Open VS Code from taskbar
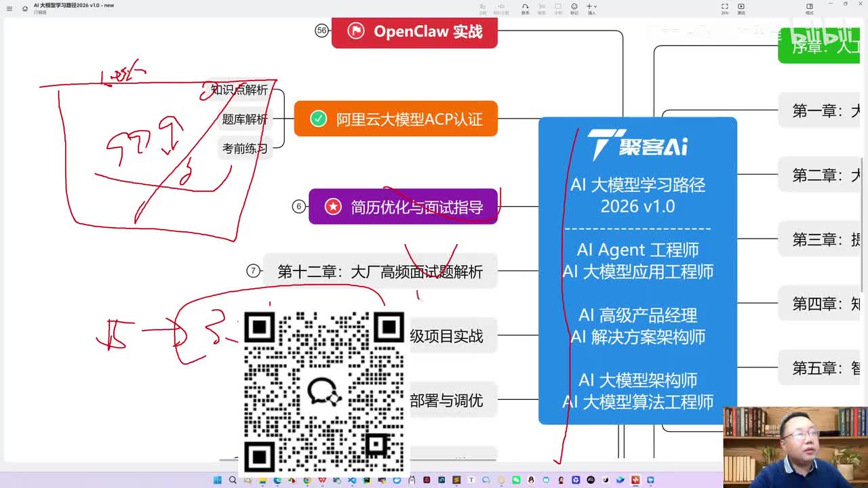Viewport: 868px width, 488px height. 352,480
